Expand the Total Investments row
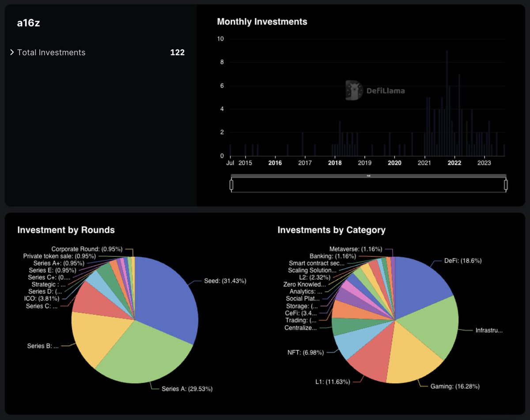The width and height of the screenshot is (530, 420). point(12,52)
